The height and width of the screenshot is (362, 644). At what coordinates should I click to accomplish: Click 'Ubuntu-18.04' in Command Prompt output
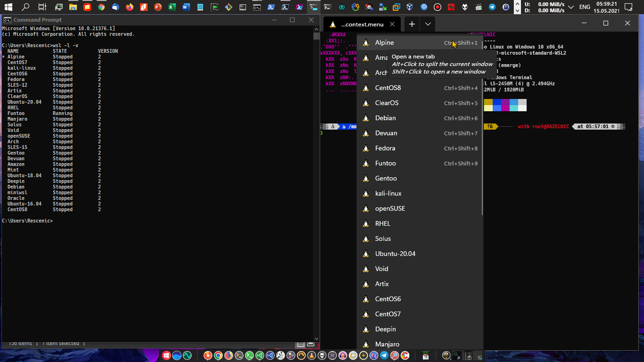click(x=25, y=175)
